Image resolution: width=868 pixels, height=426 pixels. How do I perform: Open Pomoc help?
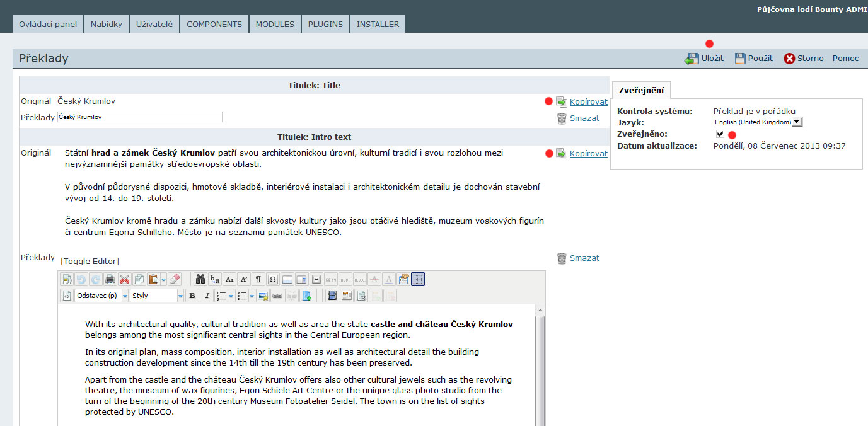[x=846, y=59]
